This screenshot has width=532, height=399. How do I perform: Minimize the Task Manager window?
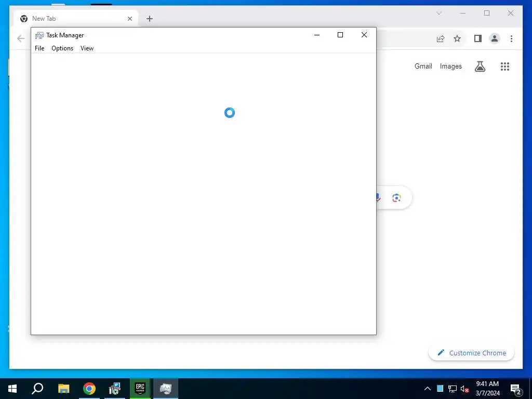[317, 35]
